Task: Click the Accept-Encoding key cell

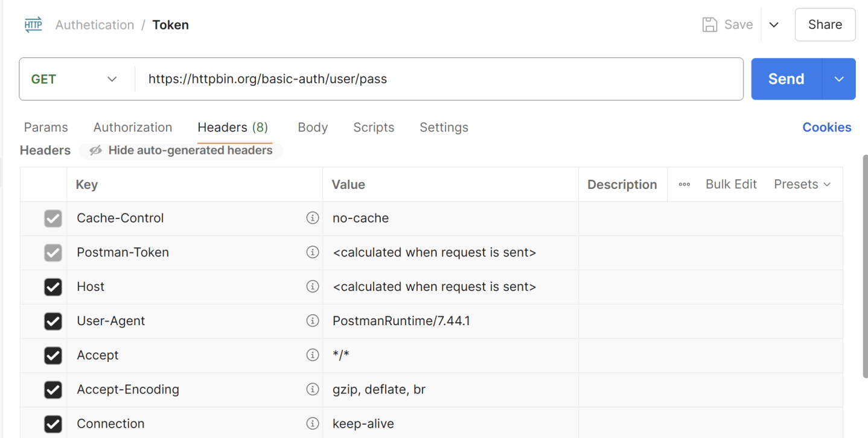Action: point(195,390)
